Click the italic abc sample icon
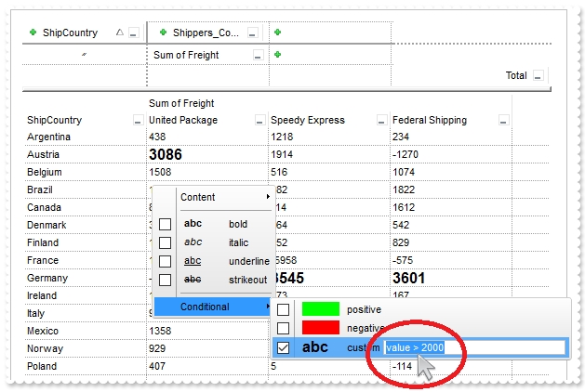 [193, 242]
